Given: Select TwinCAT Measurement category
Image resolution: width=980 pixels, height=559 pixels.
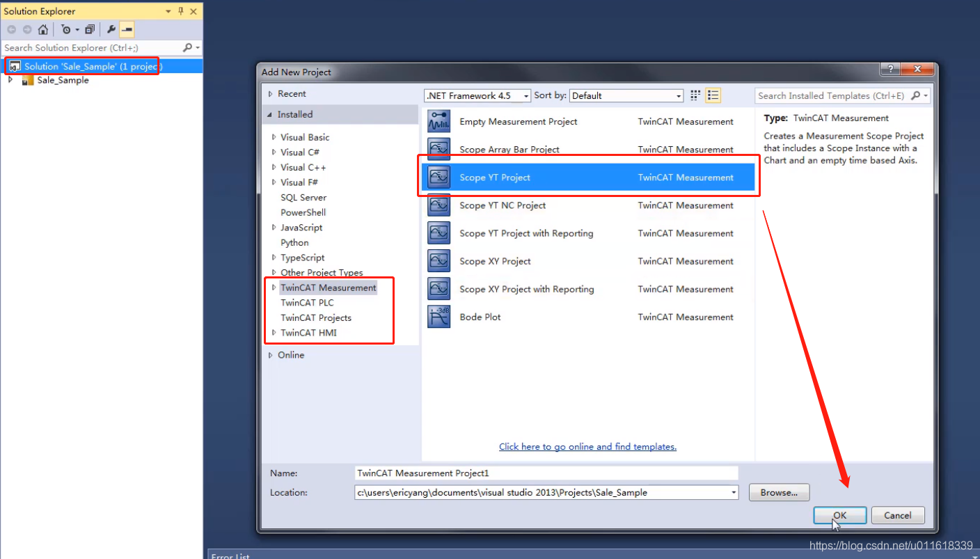Looking at the screenshot, I should click(x=329, y=288).
